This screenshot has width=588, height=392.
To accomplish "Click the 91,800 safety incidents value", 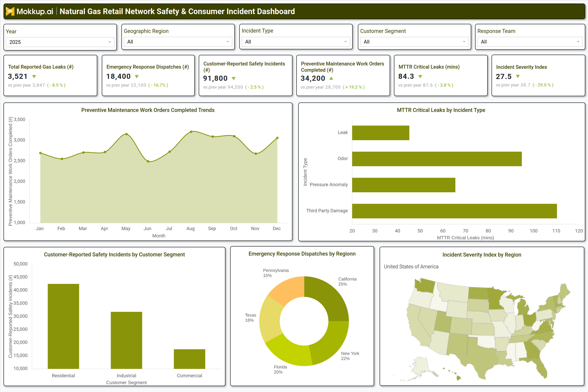I will point(215,78).
